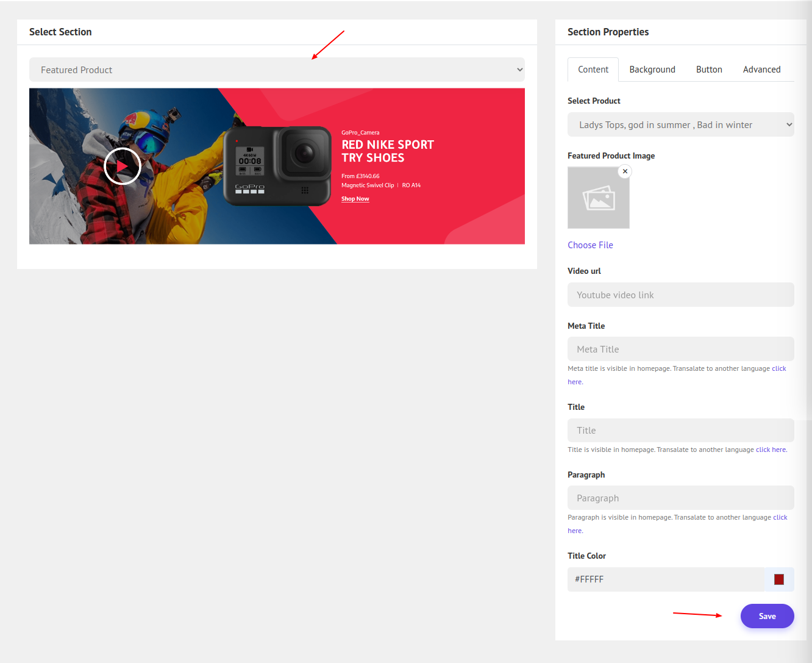The width and height of the screenshot is (812, 663).
Task: Open the Select Product dropdown
Action: (x=680, y=125)
